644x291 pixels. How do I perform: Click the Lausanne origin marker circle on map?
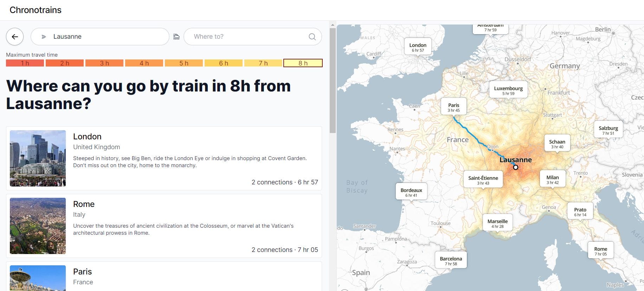click(516, 167)
